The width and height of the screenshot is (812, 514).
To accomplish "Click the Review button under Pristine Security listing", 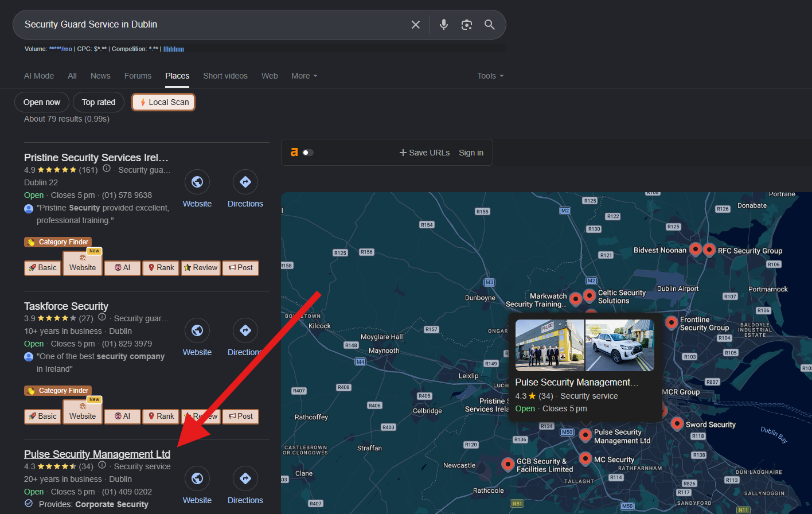I will click(x=201, y=268).
